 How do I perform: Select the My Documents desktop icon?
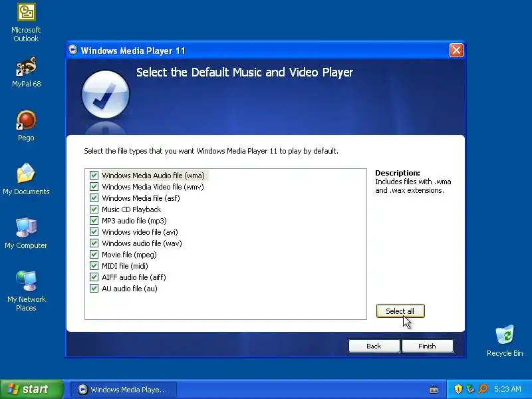click(26, 180)
